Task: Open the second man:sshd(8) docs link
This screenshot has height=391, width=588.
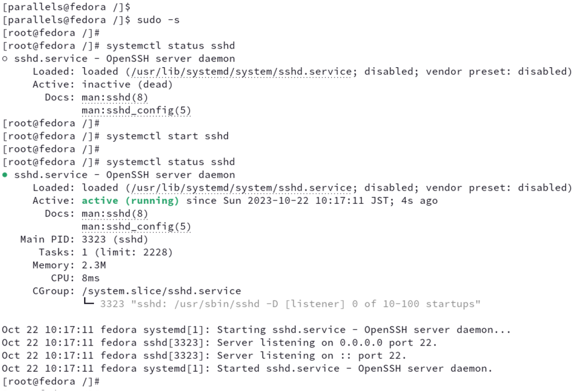Action: [x=115, y=214]
